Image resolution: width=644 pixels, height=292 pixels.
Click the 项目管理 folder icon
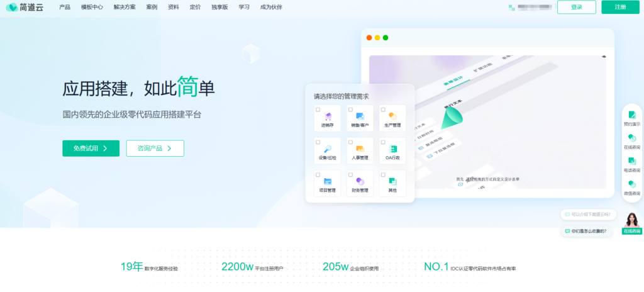pyautogui.click(x=328, y=181)
